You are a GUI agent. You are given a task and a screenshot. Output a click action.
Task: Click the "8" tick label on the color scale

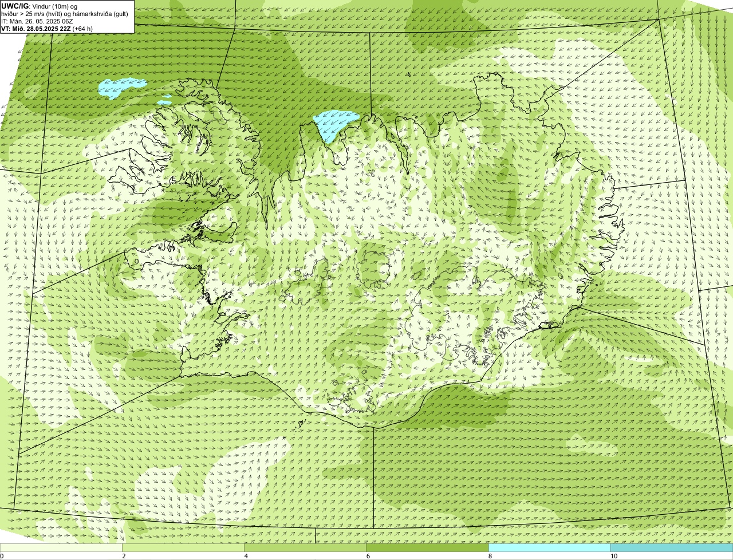[490, 556]
